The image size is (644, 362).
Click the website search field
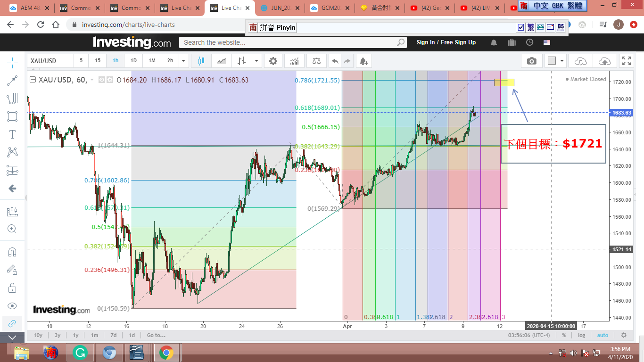[x=289, y=42]
